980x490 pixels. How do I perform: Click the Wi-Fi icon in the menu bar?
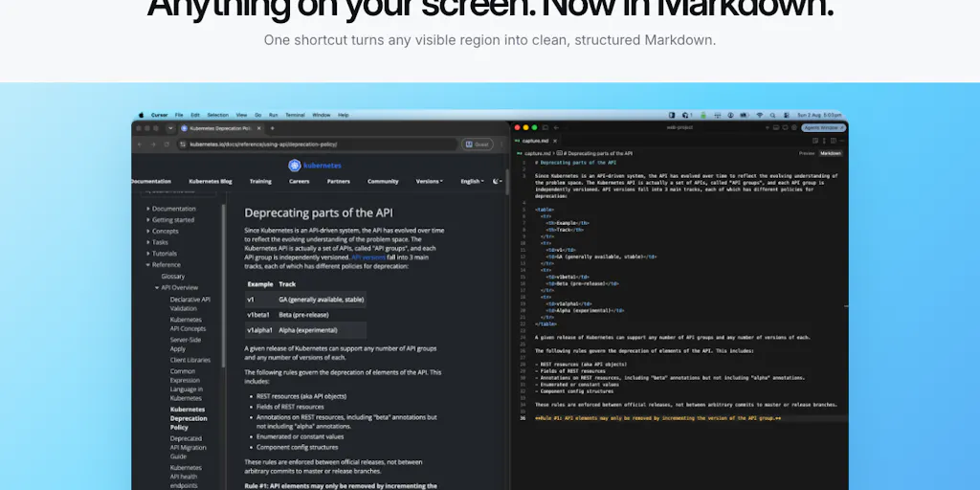coord(760,115)
